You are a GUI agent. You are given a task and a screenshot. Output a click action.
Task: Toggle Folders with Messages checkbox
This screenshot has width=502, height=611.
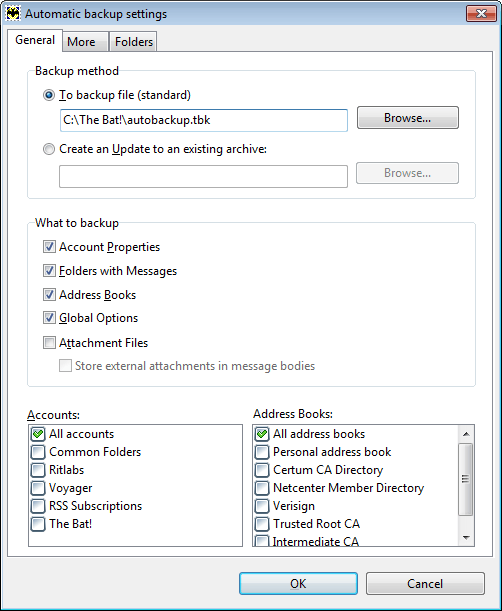pos(49,271)
